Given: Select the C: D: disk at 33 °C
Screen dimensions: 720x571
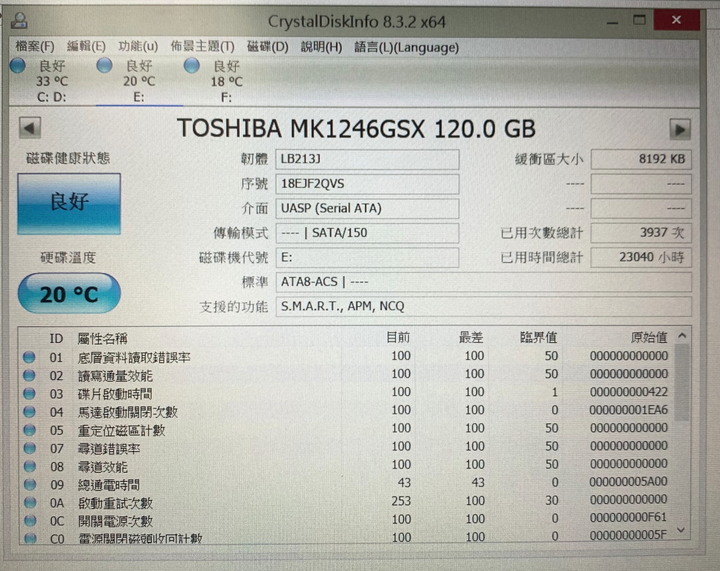Looking at the screenshot, I should point(51,81).
